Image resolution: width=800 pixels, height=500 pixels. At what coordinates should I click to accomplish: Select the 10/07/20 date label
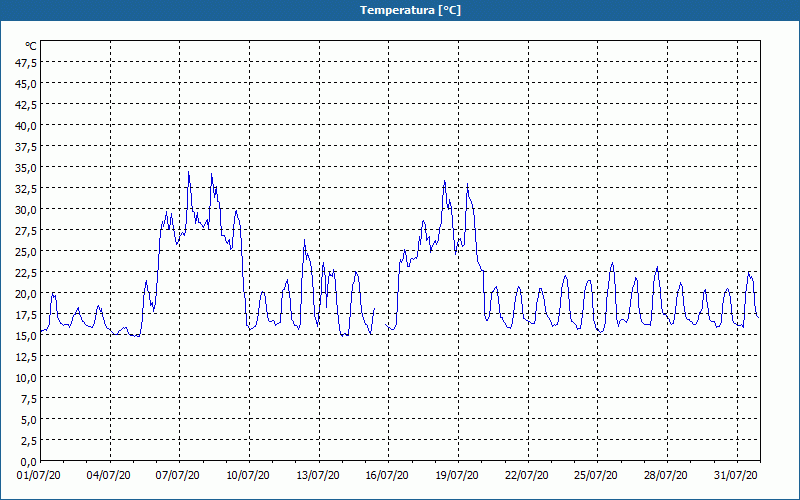[247, 476]
